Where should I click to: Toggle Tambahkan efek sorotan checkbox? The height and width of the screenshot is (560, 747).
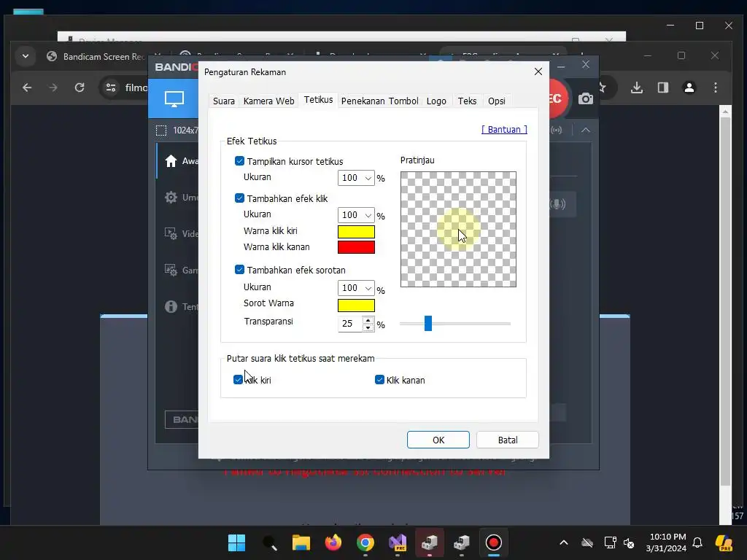(x=239, y=270)
